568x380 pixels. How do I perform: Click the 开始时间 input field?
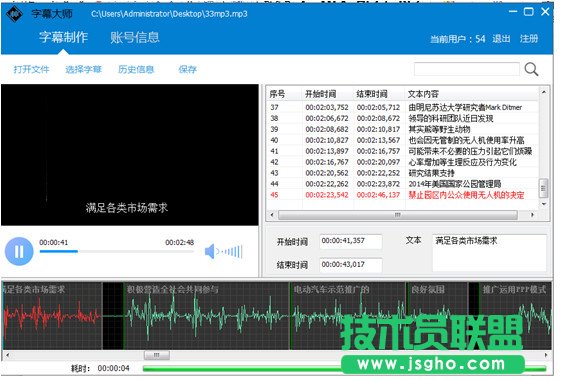point(351,241)
